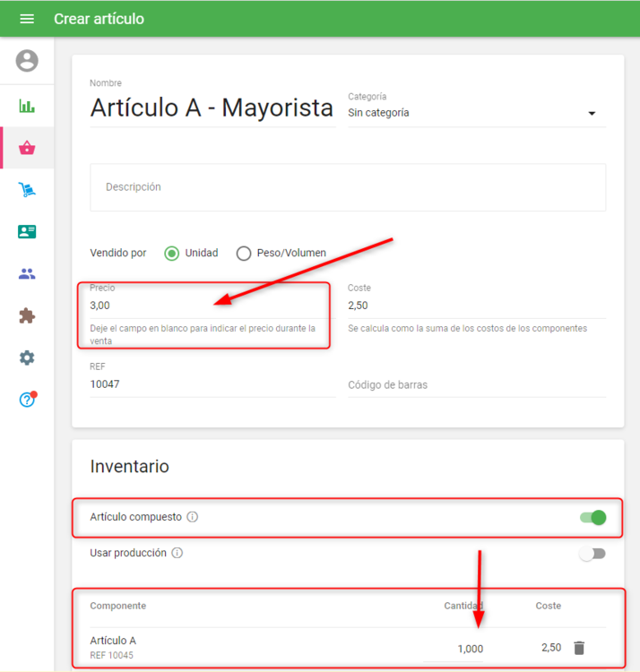The width and height of the screenshot is (640, 672).
Task: Select the Unidad radio option
Action: [172, 254]
